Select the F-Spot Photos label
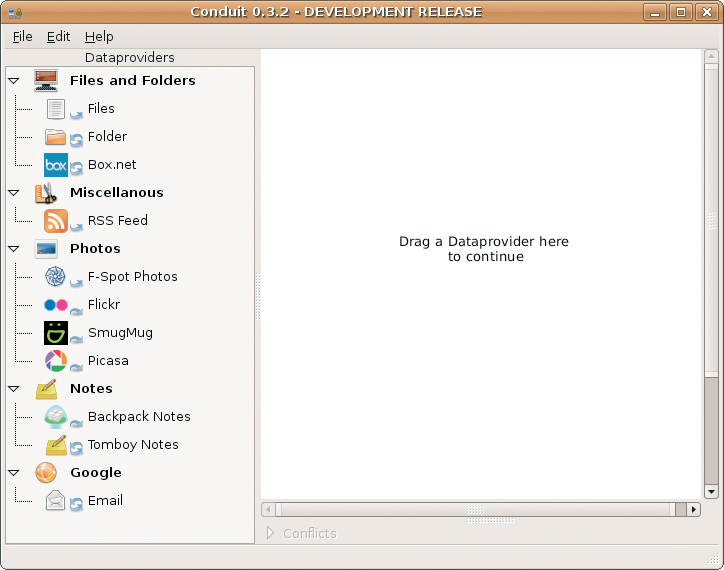Image resolution: width=724 pixels, height=570 pixels. pyautogui.click(x=133, y=277)
